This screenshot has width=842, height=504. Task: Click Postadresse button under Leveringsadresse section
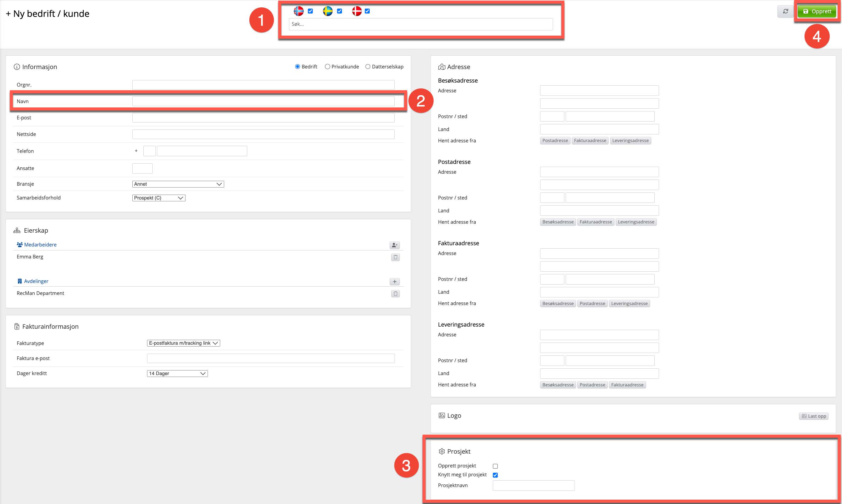pos(592,385)
